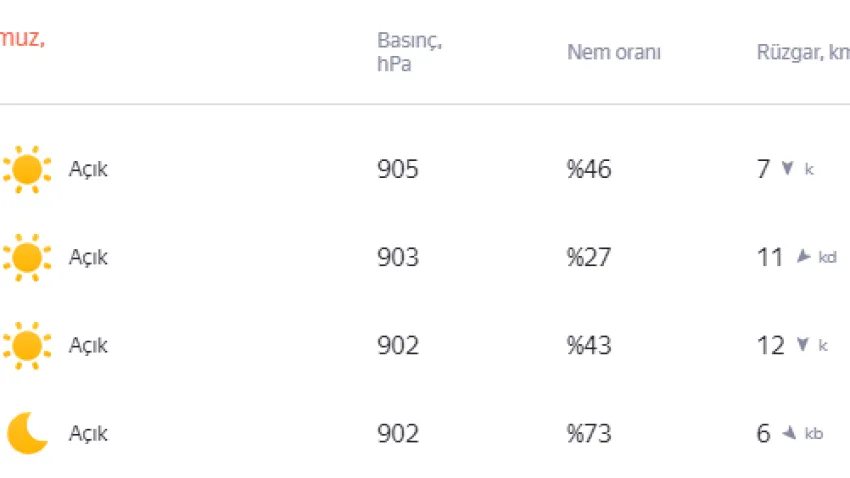Click the %73 humidity value
850x478 pixels.
589,433
